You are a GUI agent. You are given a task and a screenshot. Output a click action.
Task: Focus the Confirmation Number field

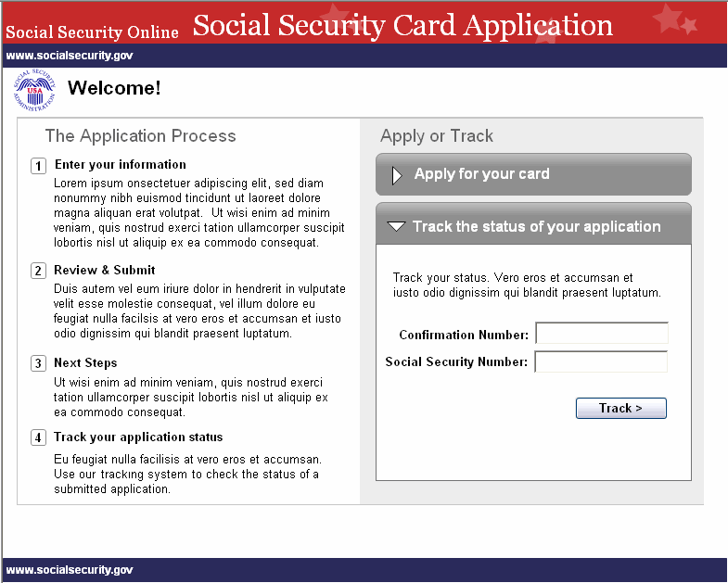click(601, 334)
